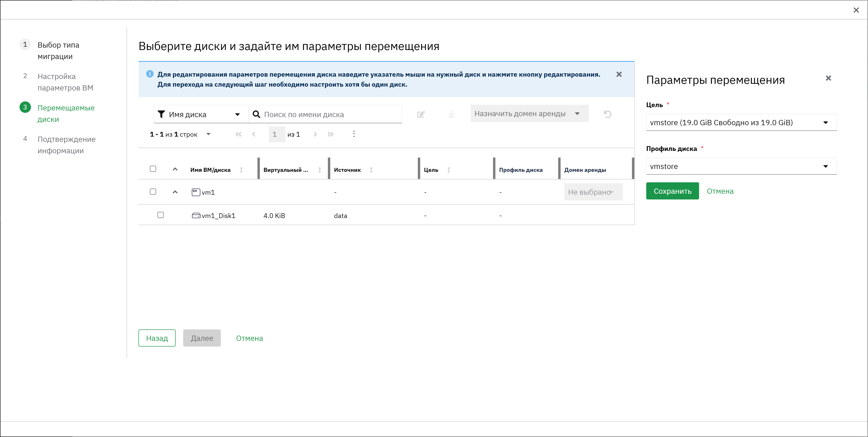Click the filter funnel icon
The image size is (868, 437).
click(x=161, y=114)
